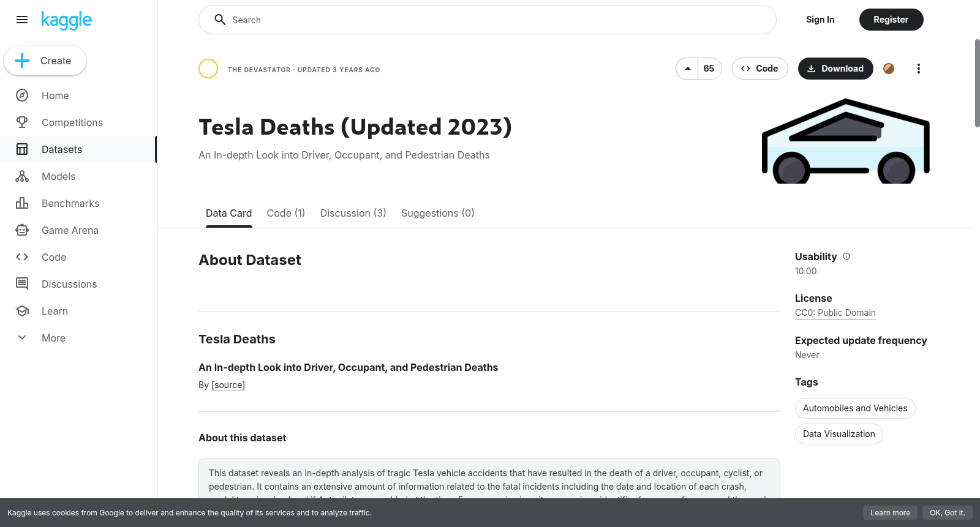Viewport: 980px width, 527px height.
Task: Click Sign In
Action: point(820,20)
